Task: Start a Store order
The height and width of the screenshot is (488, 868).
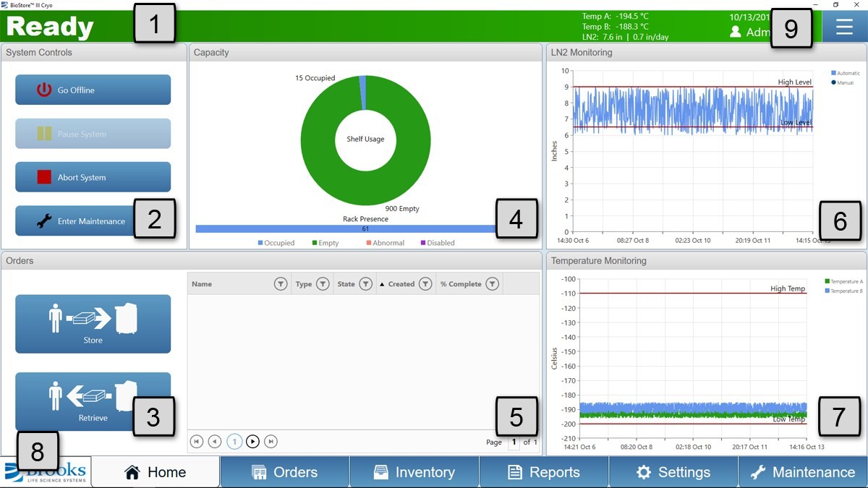Action: [x=93, y=324]
